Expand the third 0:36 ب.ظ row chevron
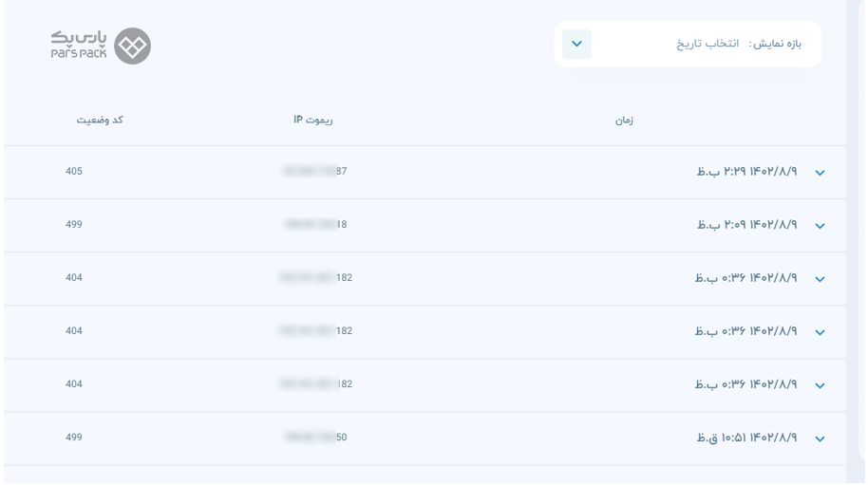868x485 pixels. tap(820, 385)
